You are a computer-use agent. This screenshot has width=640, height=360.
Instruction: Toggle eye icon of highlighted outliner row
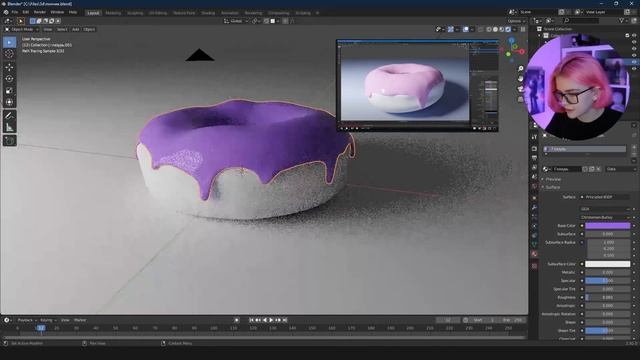(x=634, y=62)
